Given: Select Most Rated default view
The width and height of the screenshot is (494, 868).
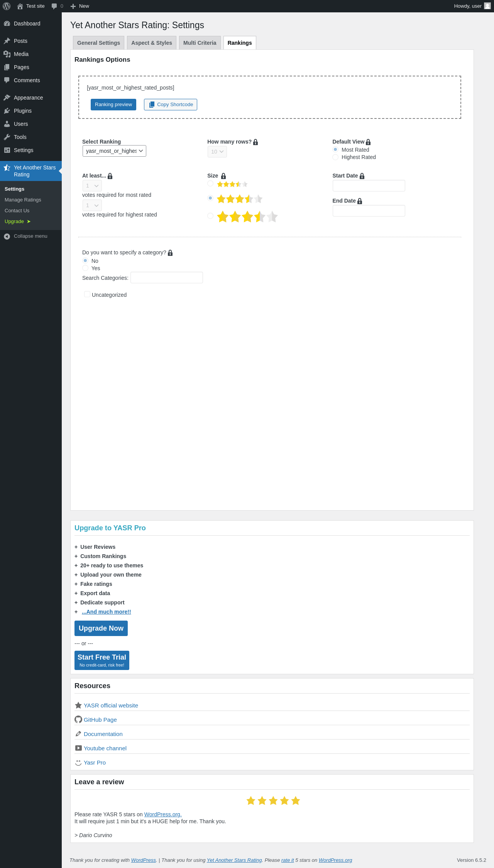Looking at the screenshot, I should point(335,149).
